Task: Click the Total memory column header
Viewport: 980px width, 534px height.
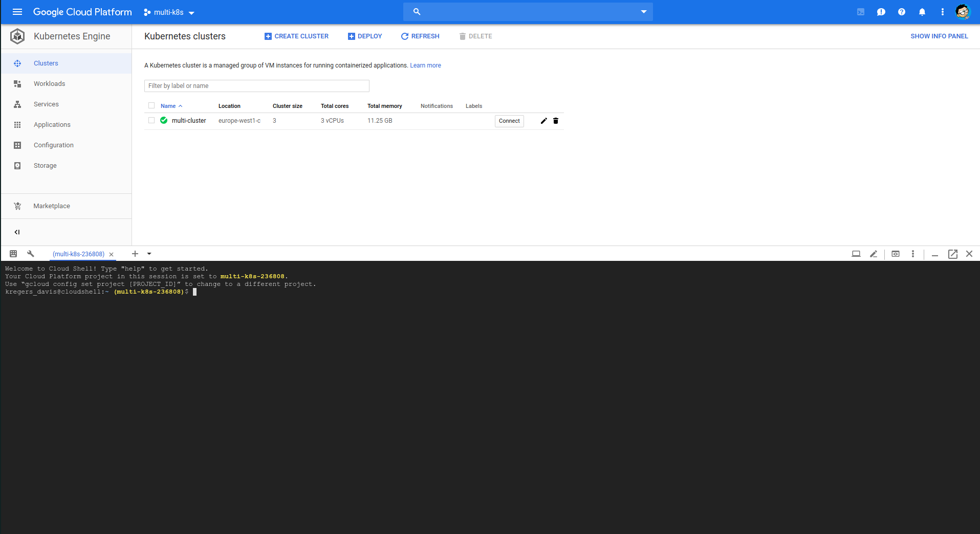Action: 385,106
